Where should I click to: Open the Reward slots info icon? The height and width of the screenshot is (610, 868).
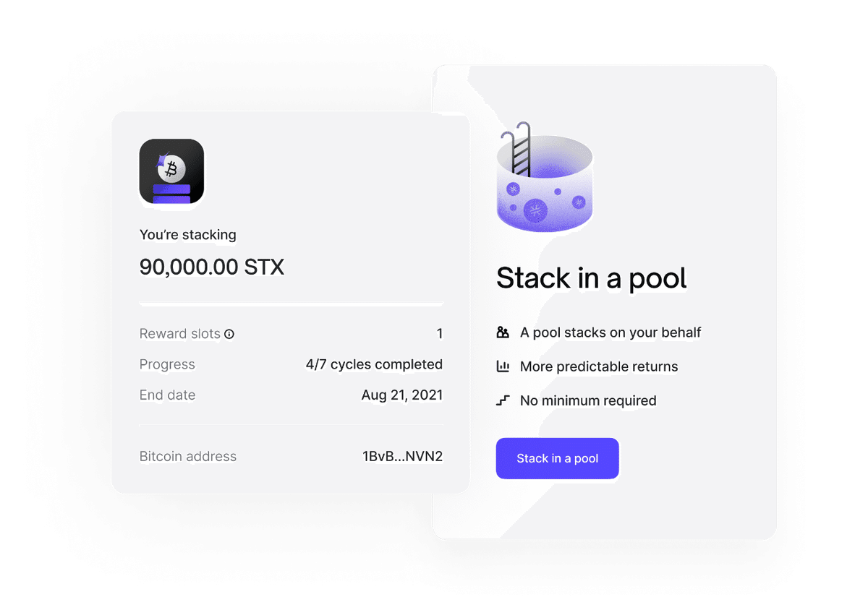pos(229,334)
